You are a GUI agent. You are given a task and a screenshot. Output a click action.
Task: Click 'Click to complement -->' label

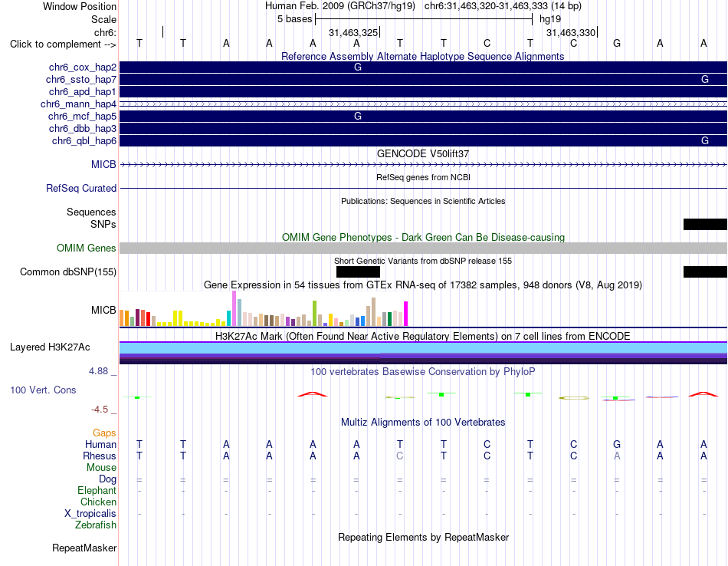pos(63,44)
